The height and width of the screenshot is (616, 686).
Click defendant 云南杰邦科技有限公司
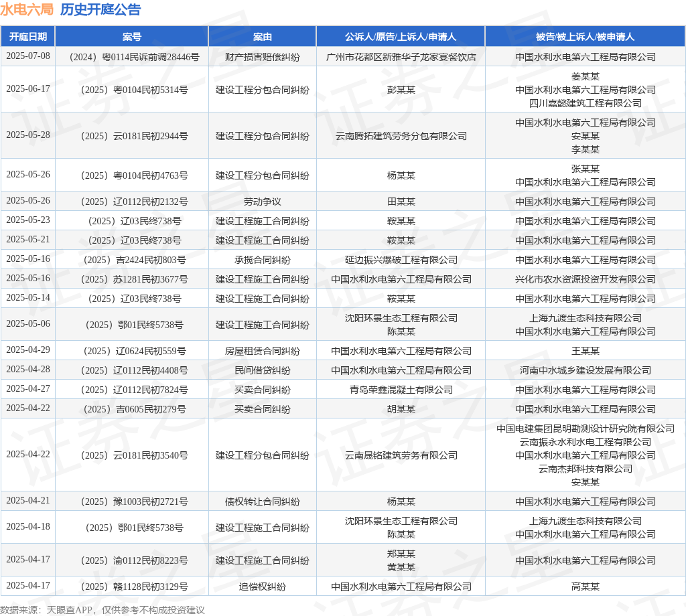tap(586, 469)
